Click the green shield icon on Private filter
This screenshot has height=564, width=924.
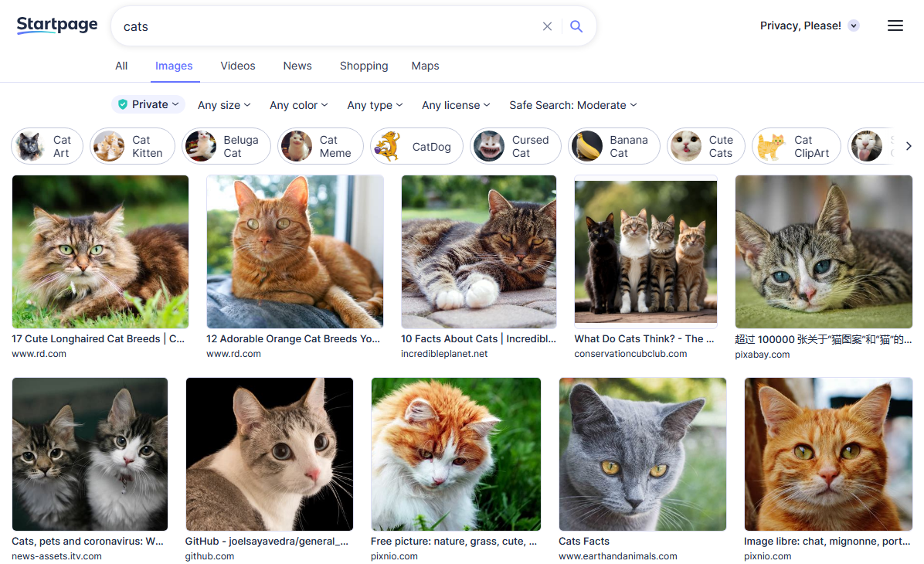click(124, 104)
